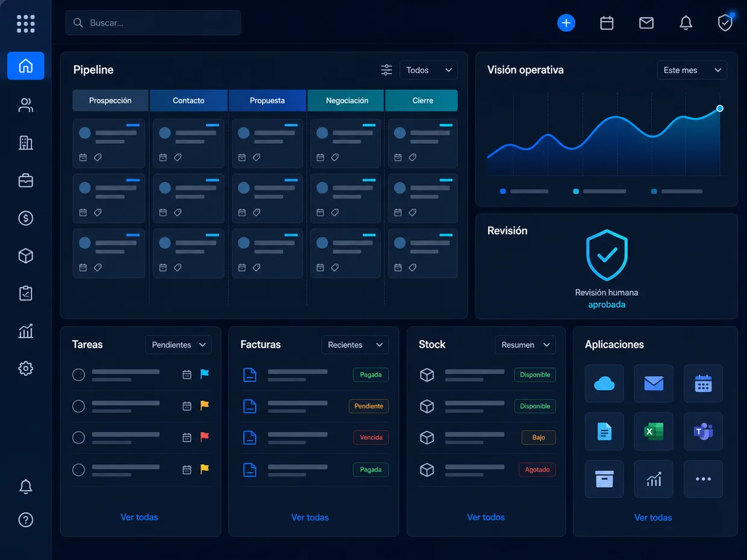Click the Aplicaciones panel heading
This screenshot has height=560, width=747.
click(614, 344)
